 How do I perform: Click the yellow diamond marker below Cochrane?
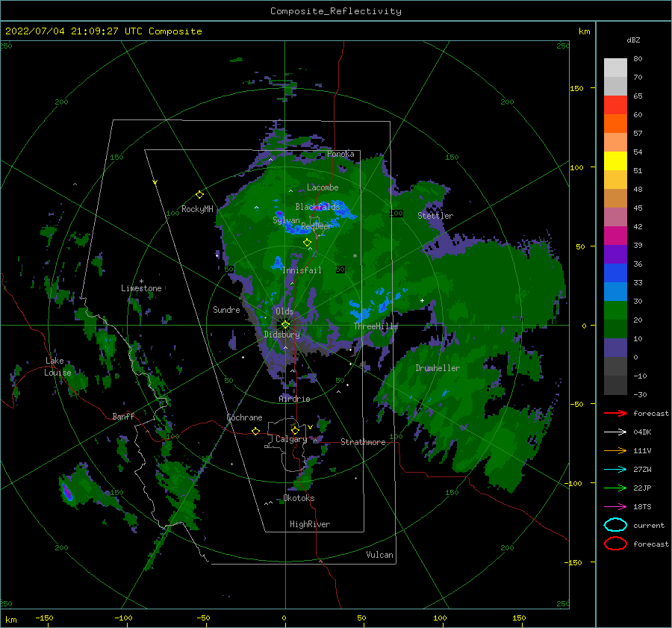[x=255, y=432]
